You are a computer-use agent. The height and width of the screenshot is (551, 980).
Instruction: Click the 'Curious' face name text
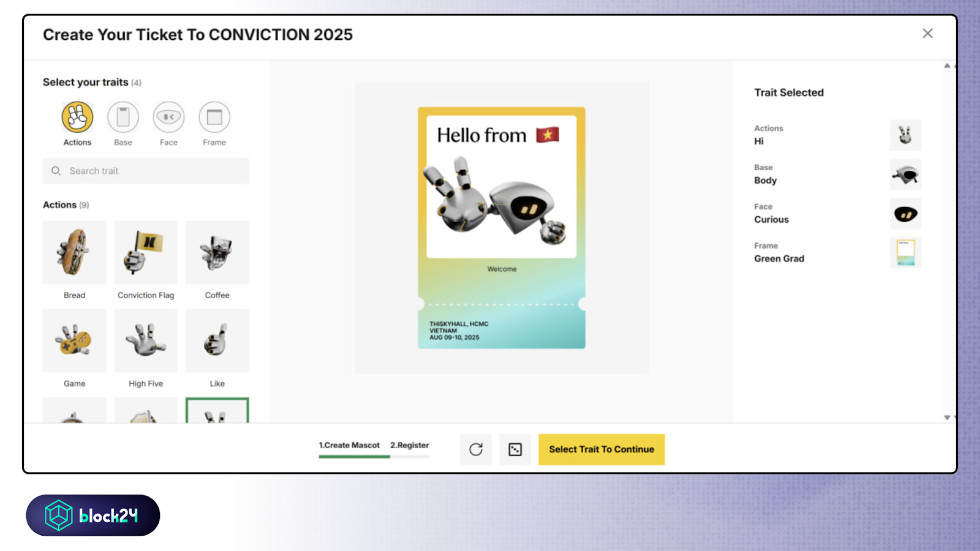[x=771, y=219]
